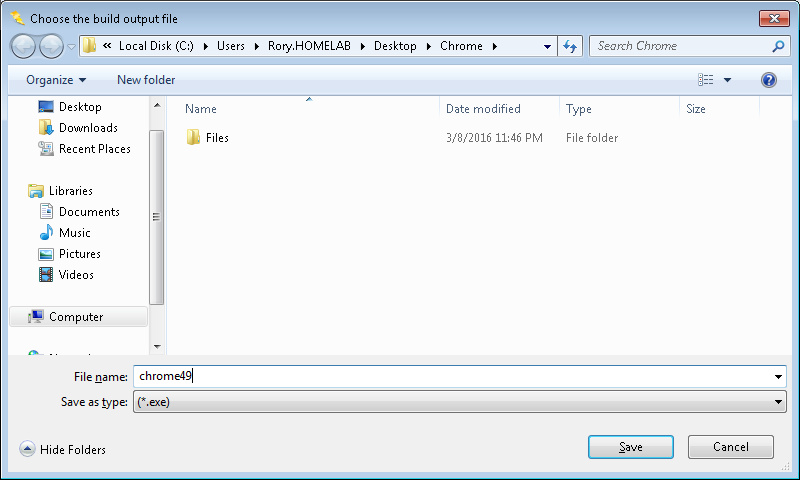Click the navigation pane scrollbar thumb

coord(157,217)
